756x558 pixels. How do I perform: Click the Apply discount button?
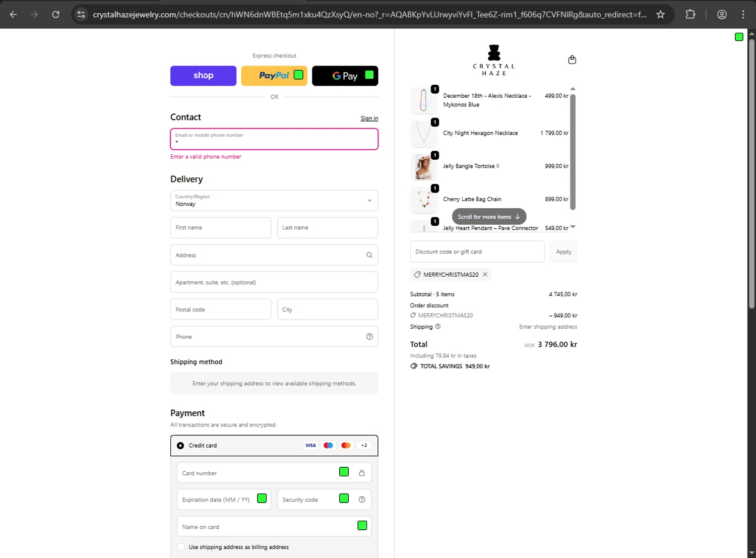563,252
